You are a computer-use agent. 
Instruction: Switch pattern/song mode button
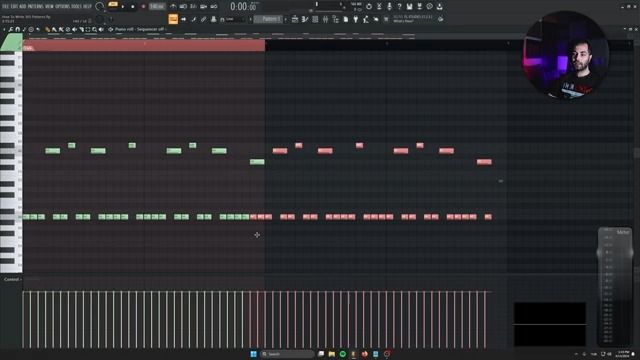(x=113, y=5)
